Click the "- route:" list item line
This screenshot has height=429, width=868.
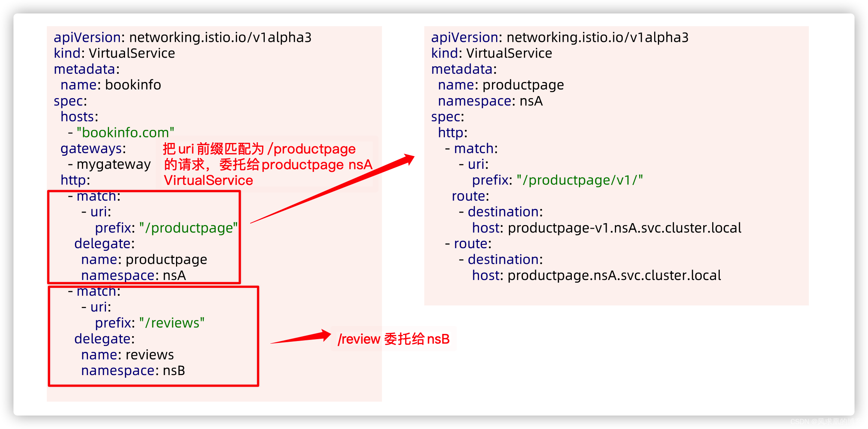468,244
